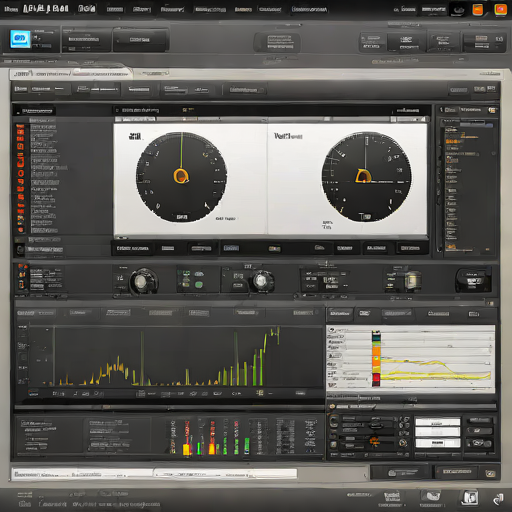Image resolution: width=512 pixels, height=512 pixels.
Task: Toggle the lower pill switch beside white input fields
Action: 479,443
